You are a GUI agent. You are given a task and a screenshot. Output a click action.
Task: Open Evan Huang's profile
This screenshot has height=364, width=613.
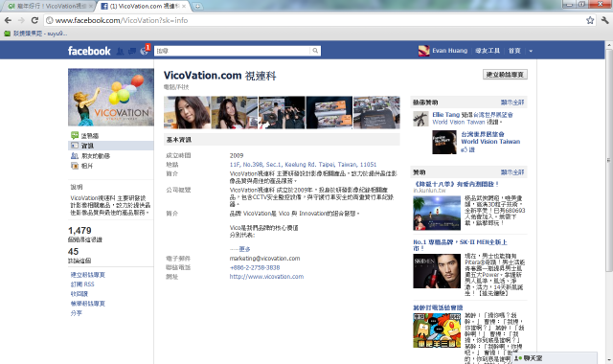(449, 51)
